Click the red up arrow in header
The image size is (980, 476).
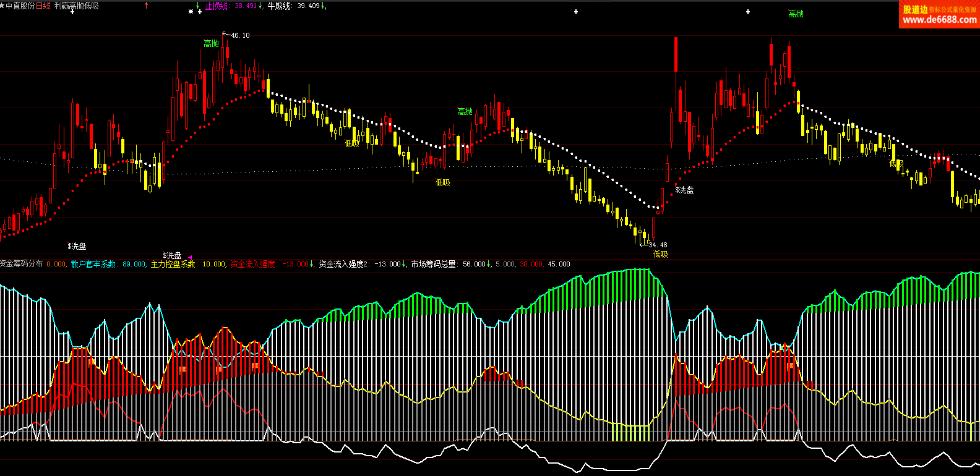(146, 6)
